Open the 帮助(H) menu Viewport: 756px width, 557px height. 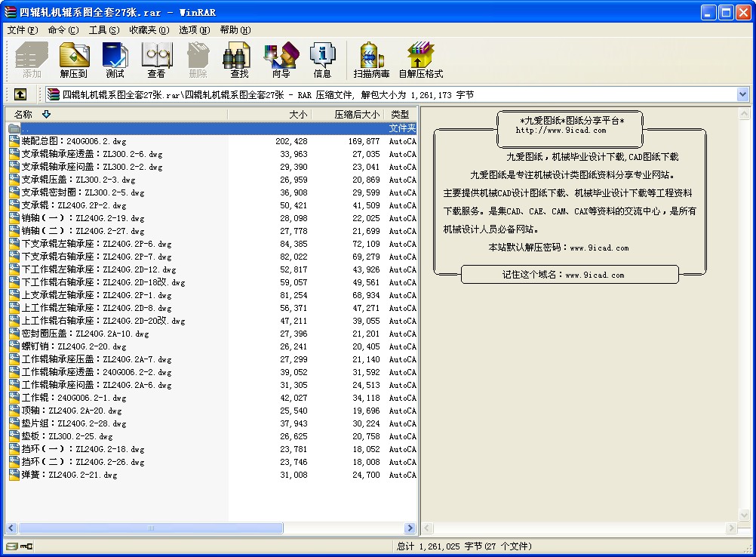[x=235, y=30]
